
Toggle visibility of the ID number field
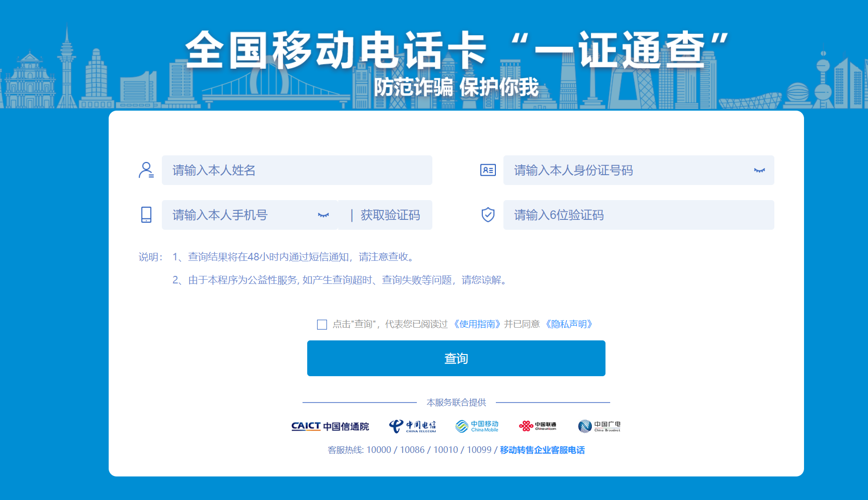(x=759, y=170)
